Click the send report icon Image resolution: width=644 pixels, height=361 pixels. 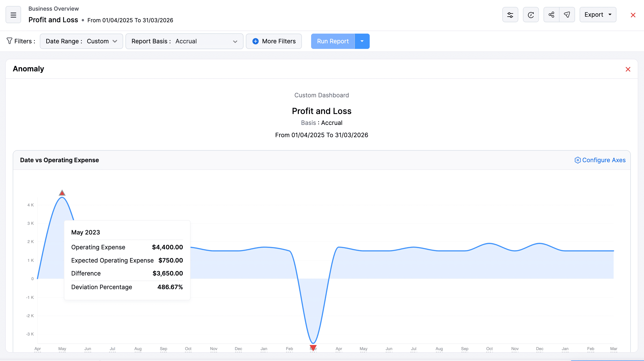tap(567, 15)
